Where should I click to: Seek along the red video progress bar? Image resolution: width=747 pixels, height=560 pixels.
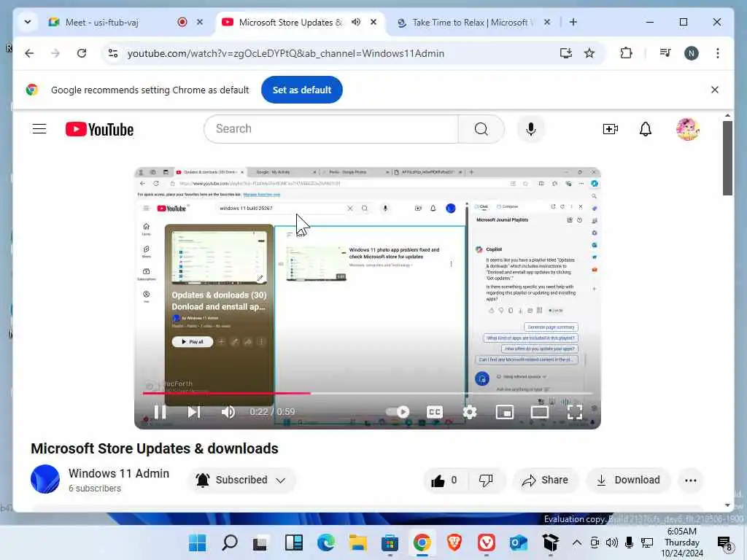[x=367, y=393]
